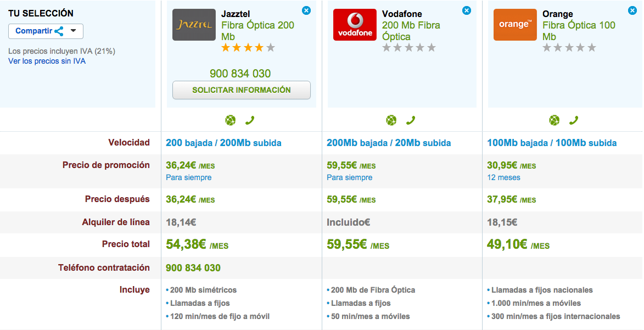
Task: Open the 200 Mb Fibra Óptica plan link
Action: click(x=411, y=31)
